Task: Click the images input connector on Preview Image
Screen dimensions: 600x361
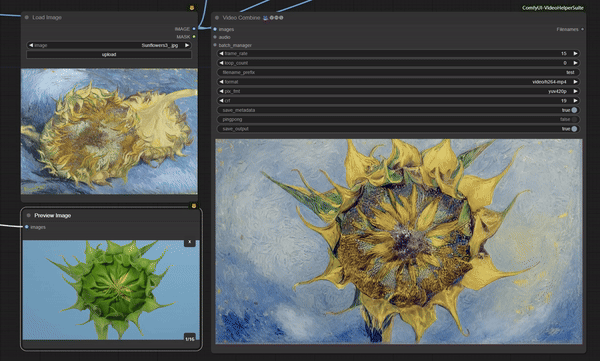Action: pos(26,227)
